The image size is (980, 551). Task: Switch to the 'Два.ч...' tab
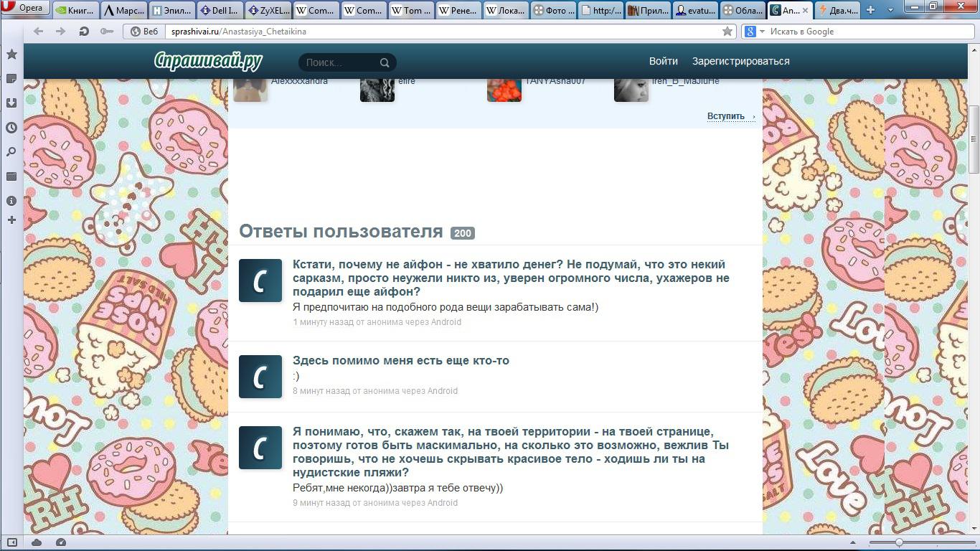(838, 11)
